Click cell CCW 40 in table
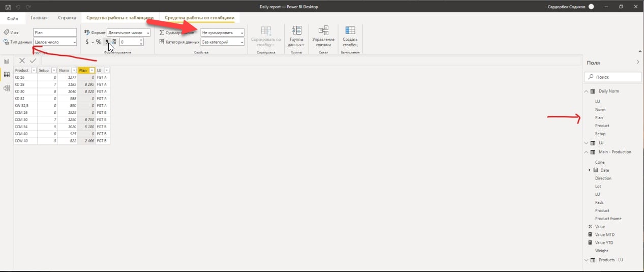Screen dimensions: 644x272 coord(25,141)
